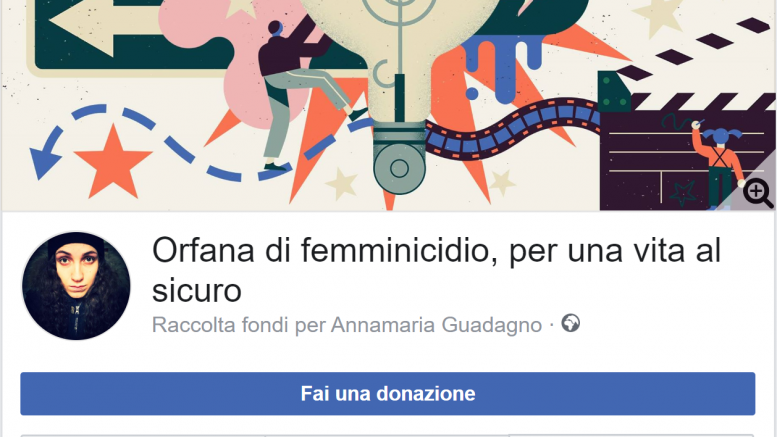Open the Annamaria Guadagno name link
777x437 pixels.
tap(436, 325)
